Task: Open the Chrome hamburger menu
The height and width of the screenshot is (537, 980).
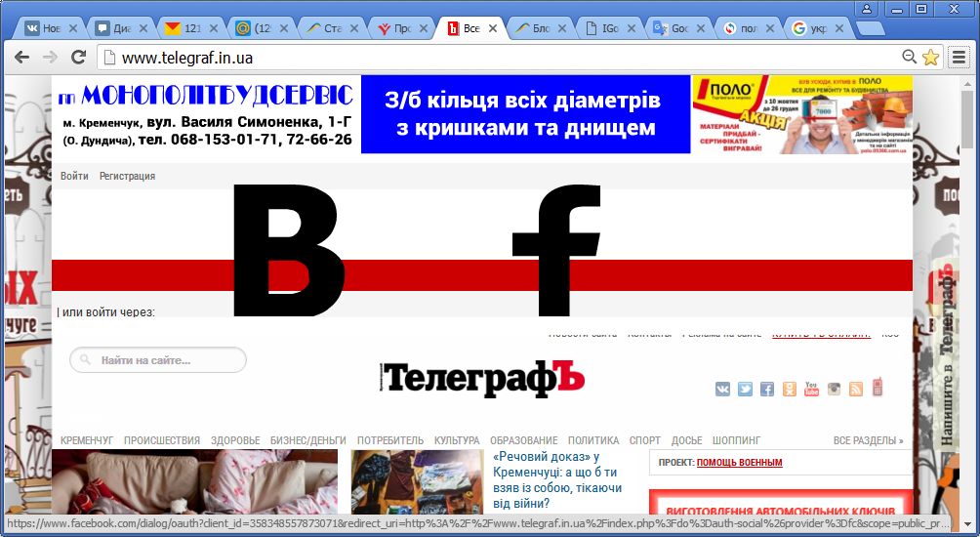Action: tap(960, 58)
